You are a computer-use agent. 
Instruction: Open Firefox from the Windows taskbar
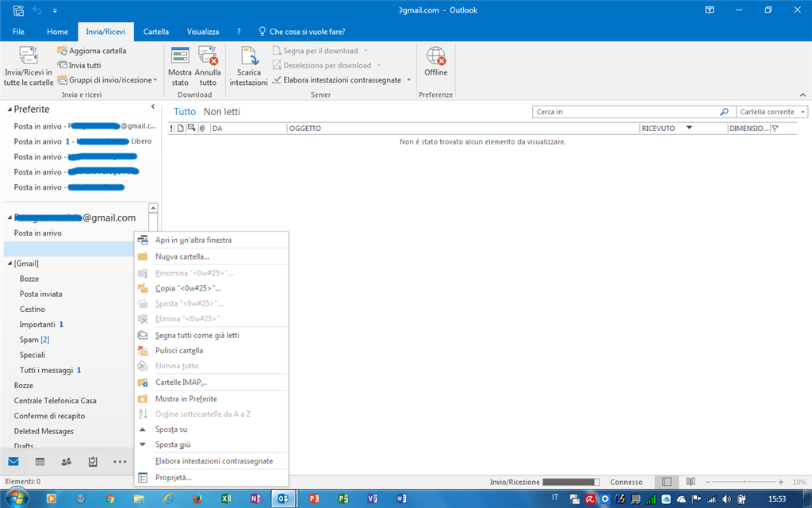click(197, 498)
